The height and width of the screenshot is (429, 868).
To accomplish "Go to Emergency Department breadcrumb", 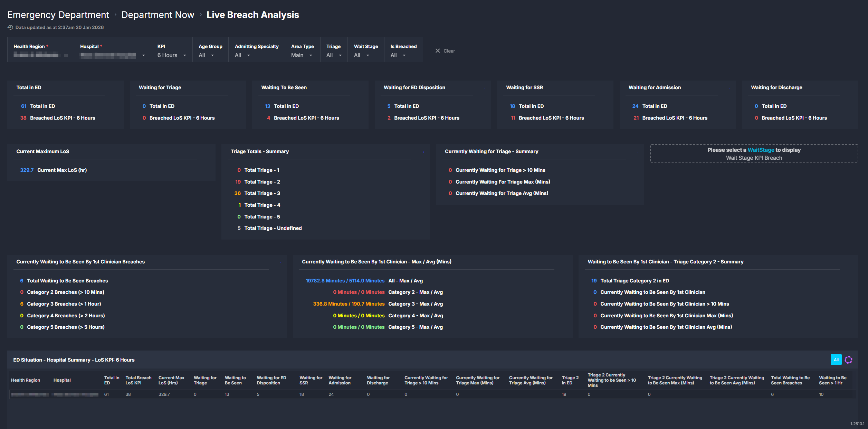I will tap(58, 15).
